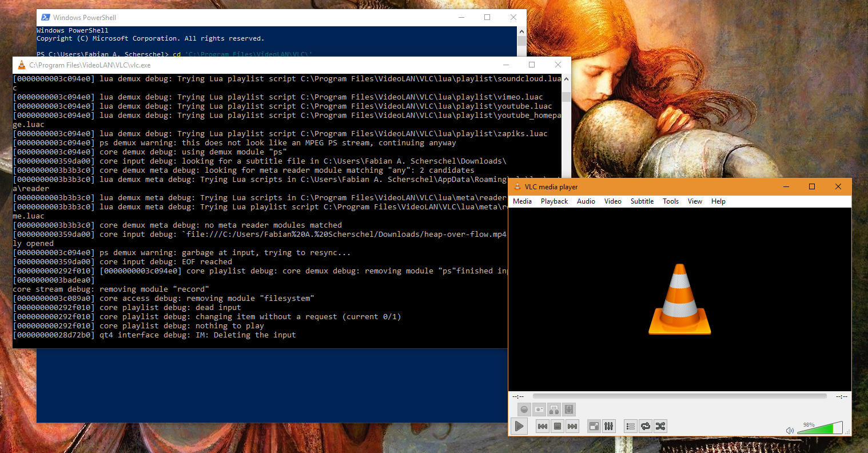Screen dimensions: 868x453
Task: Toggle the VLC playlist view
Action: click(631, 426)
